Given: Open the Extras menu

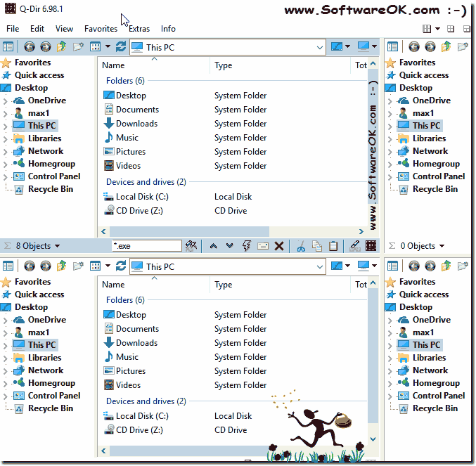Looking at the screenshot, I should click(x=139, y=29).
